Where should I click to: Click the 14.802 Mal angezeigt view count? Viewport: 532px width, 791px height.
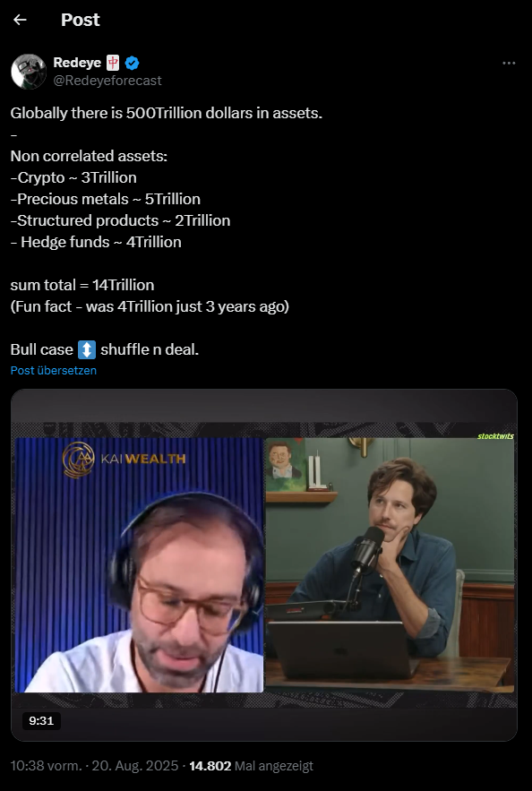coord(251,766)
